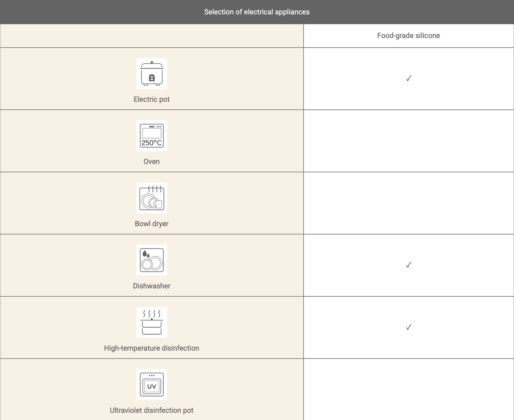Click the "Ultraviolet disinfection pot" label
514x420 pixels.
152,410
